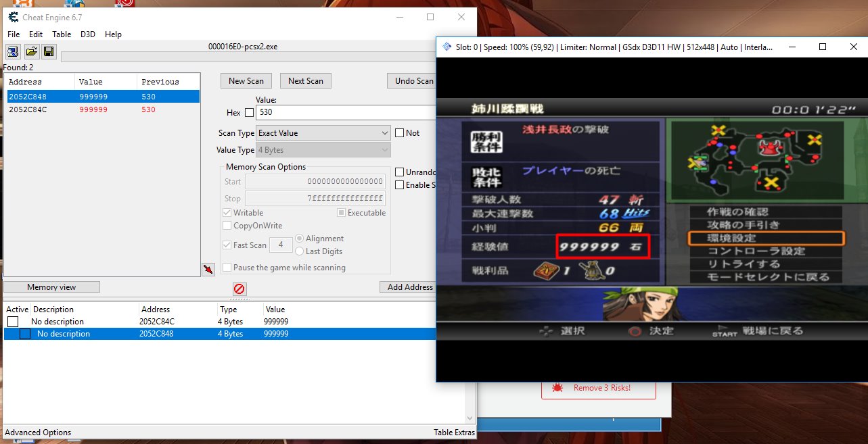Activate the 2052C848 address entry checkbox
Image resolution: width=868 pixels, height=444 pixels.
click(x=25, y=334)
